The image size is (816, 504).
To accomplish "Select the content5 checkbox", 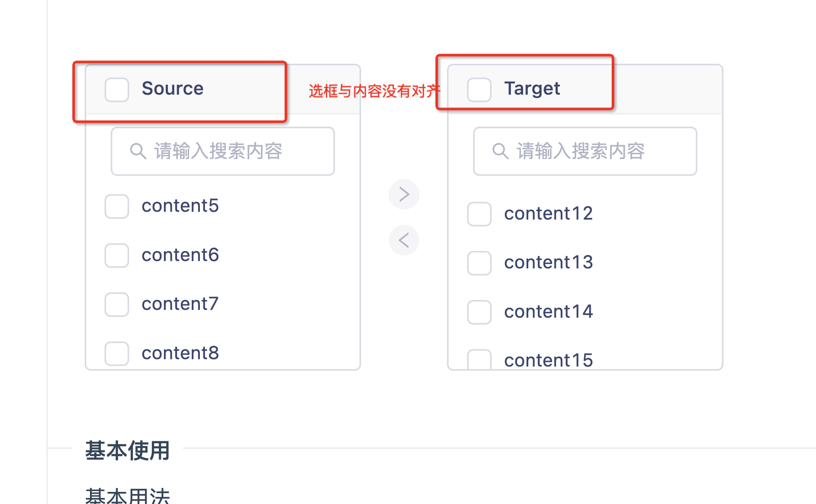I will [116, 207].
